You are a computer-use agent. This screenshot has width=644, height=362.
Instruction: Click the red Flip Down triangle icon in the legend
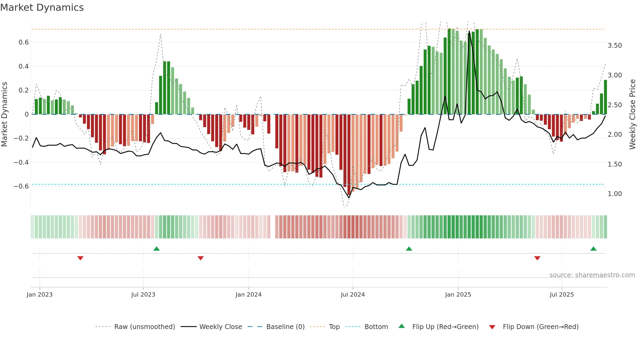pos(492,327)
